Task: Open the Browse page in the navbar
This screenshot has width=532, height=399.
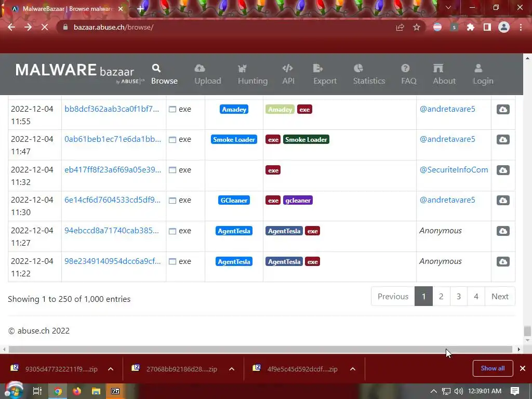Action: 164,74
